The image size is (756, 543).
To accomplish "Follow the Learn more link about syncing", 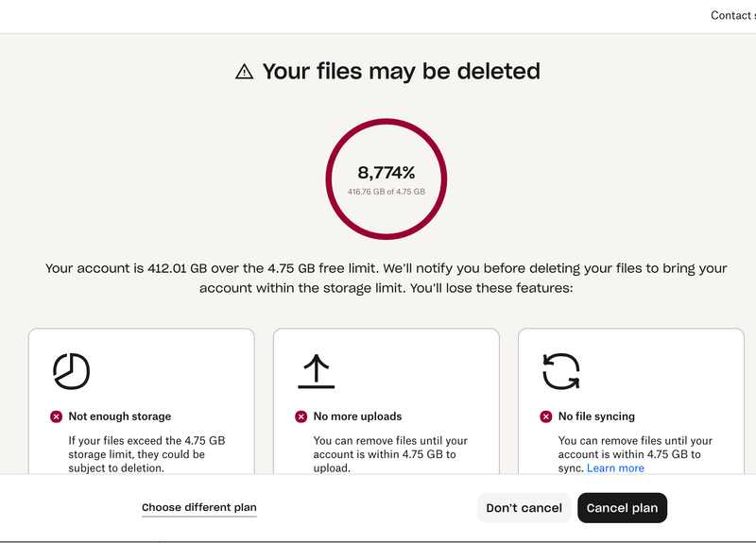I will 615,468.
